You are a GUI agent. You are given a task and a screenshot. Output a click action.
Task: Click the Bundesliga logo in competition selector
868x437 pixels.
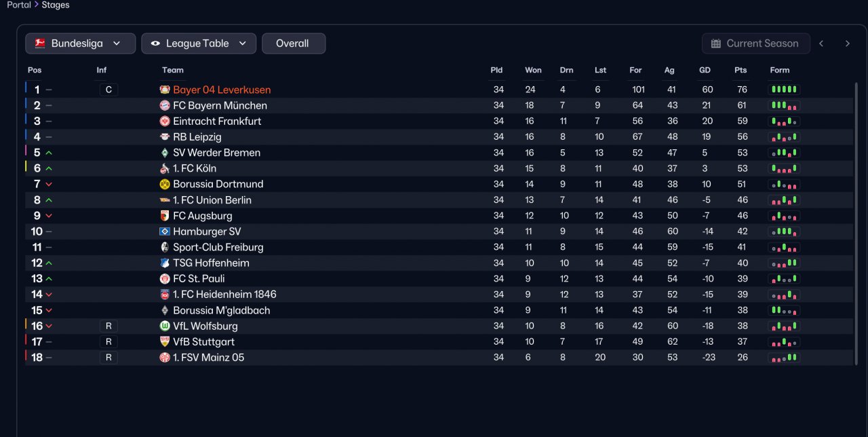[x=40, y=43]
